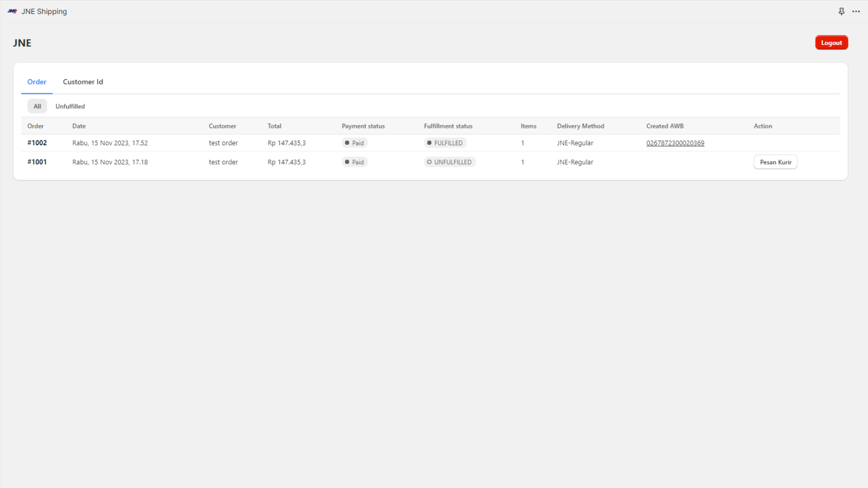Viewport: 868px width, 488px height.
Task: Click the Order column header
Action: coord(35,126)
